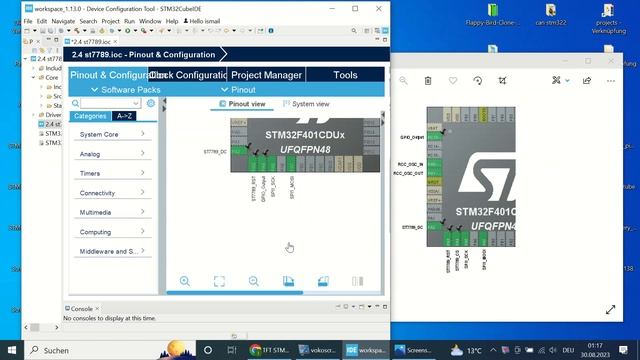Mark the photo as favorite with heart icon
The image size is (640, 360).
point(453,81)
